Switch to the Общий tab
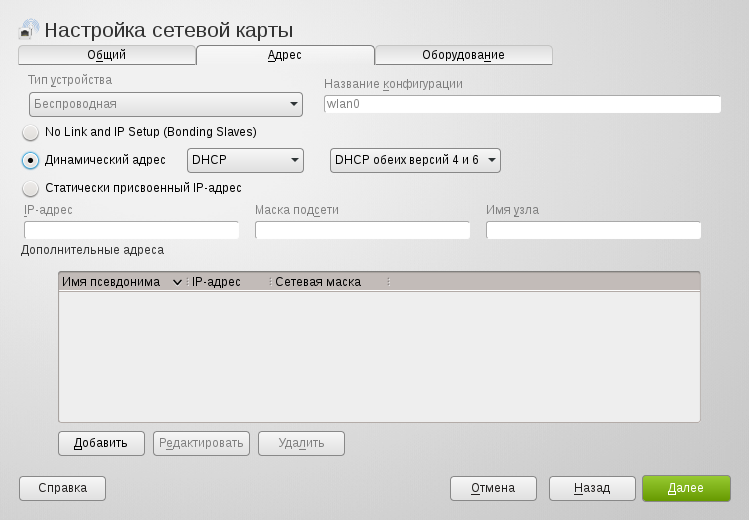The image size is (749, 520). 107,55
